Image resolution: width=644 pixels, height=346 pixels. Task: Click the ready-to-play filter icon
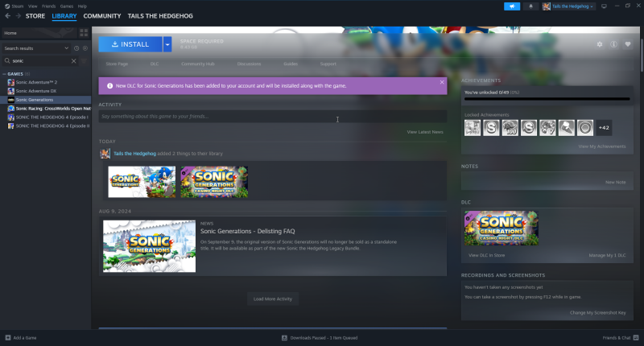tap(85, 48)
